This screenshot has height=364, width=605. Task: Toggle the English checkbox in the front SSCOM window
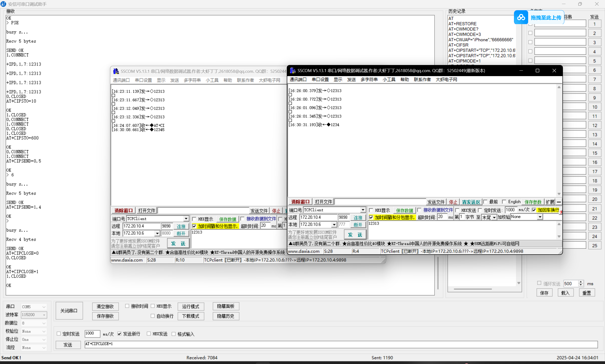pyautogui.click(x=504, y=202)
